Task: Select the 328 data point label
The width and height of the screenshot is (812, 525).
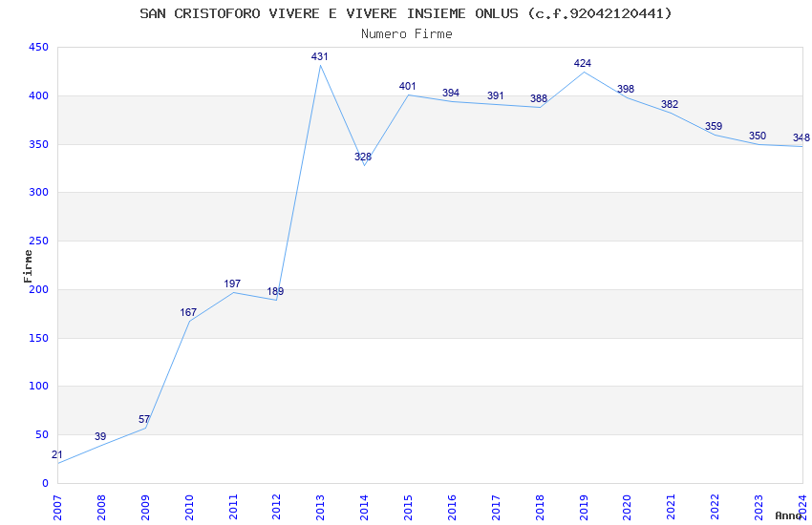Action: [363, 157]
